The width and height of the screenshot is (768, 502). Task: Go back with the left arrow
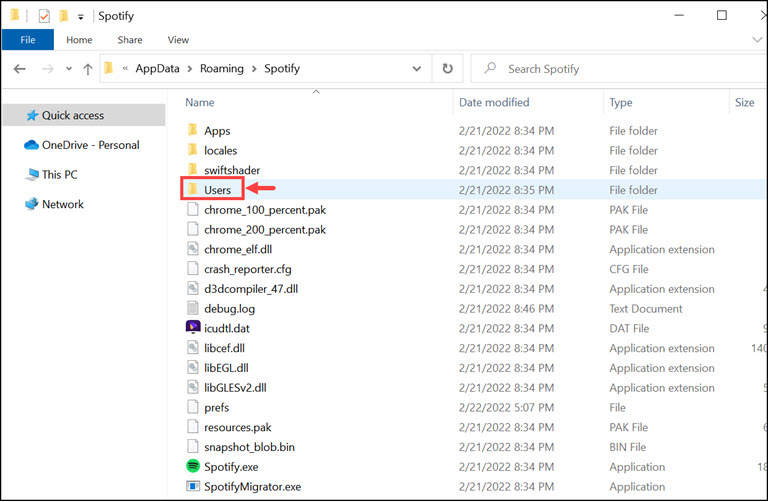20,69
